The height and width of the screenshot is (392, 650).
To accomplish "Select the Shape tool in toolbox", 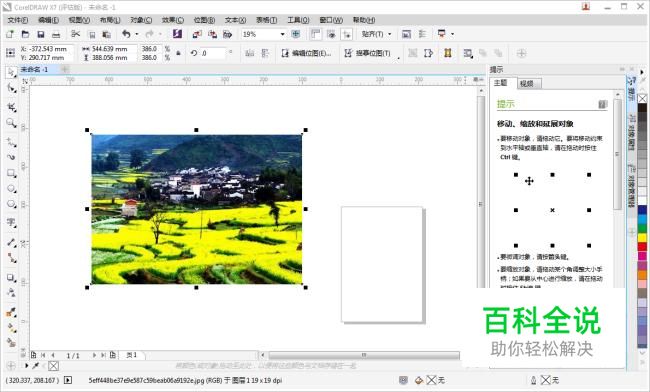I will pos(11,88).
